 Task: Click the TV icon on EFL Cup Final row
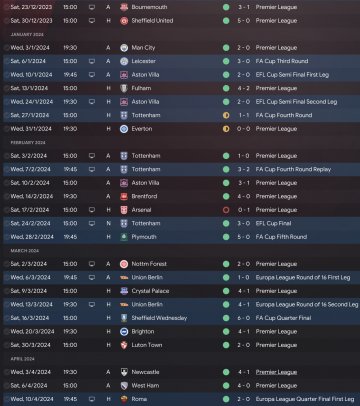[92, 223]
